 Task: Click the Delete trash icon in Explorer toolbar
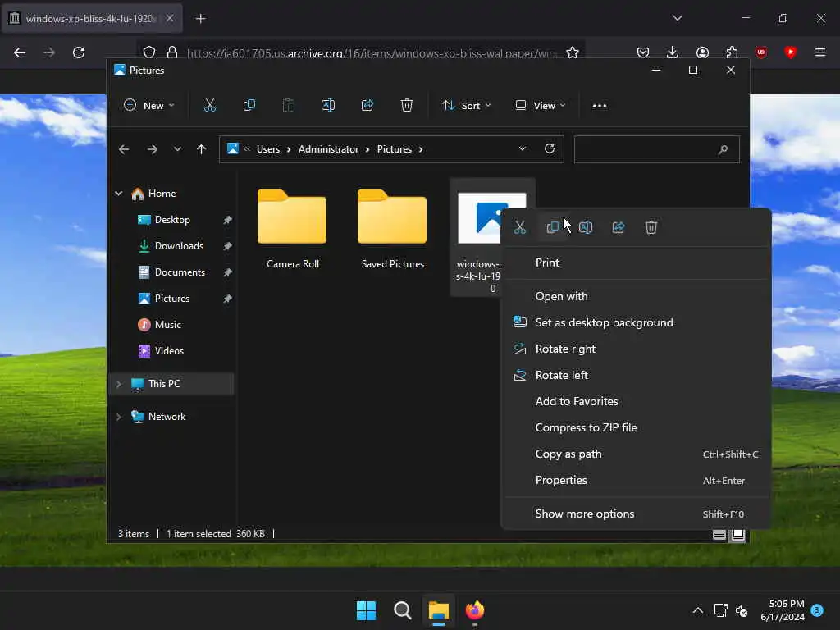point(407,106)
